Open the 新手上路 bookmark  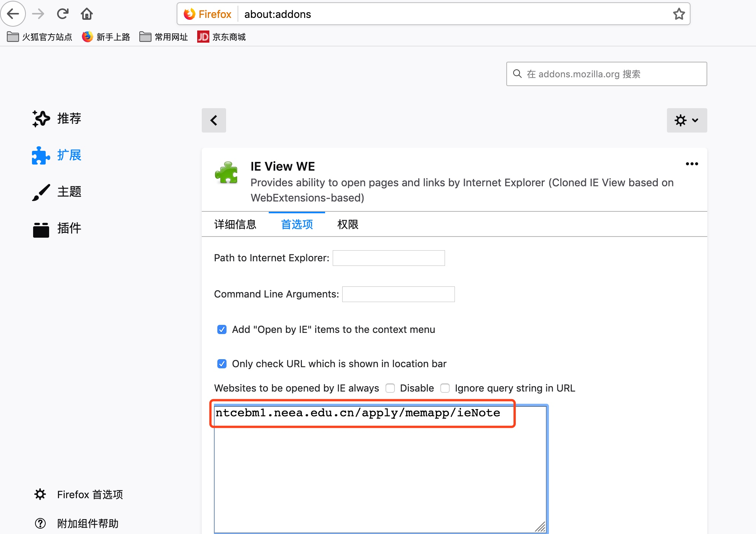click(x=106, y=37)
